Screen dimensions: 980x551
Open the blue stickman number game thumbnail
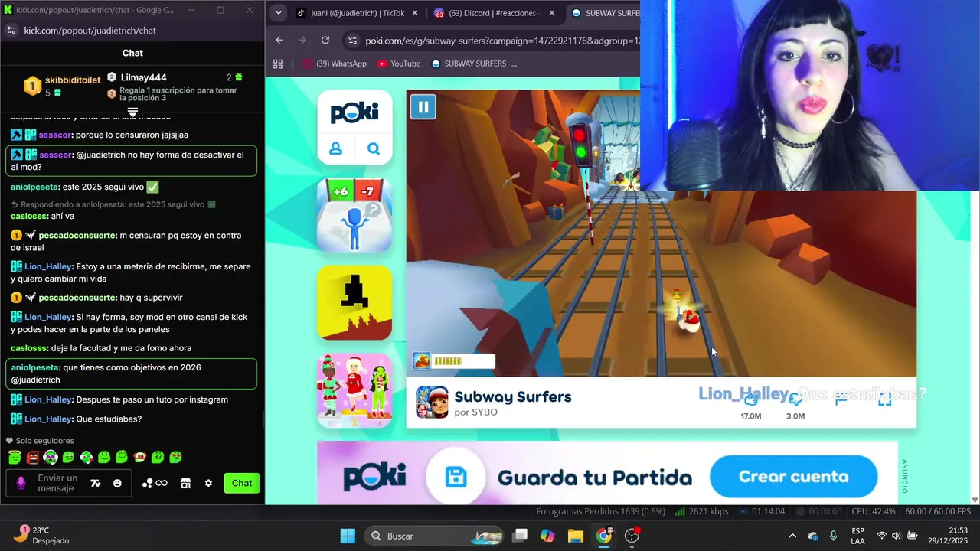354,216
